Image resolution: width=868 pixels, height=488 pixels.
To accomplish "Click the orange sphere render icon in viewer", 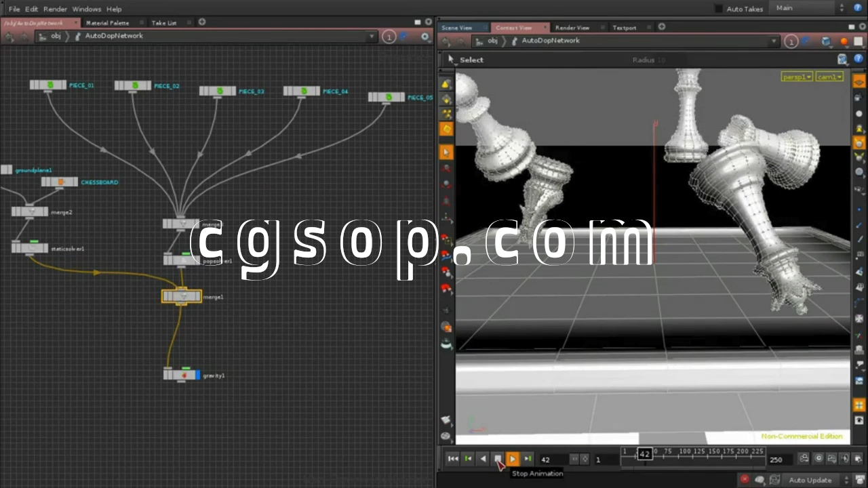I will point(844,41).
